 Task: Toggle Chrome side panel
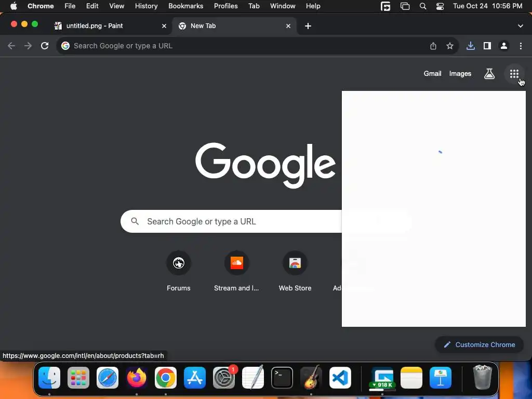point(487,46)
